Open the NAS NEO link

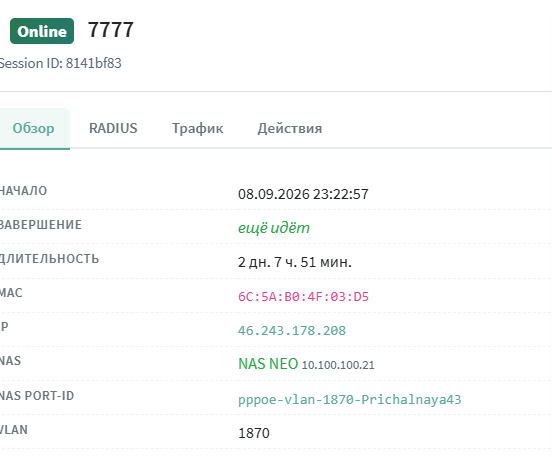268,364
